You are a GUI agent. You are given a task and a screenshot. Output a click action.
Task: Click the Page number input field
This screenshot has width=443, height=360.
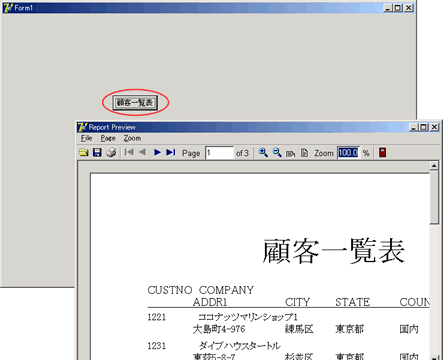tap(219, 153)
